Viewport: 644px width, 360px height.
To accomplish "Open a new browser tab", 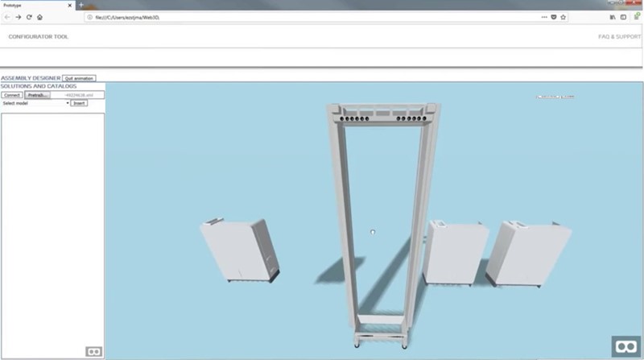I will click(x=80, y=5).
